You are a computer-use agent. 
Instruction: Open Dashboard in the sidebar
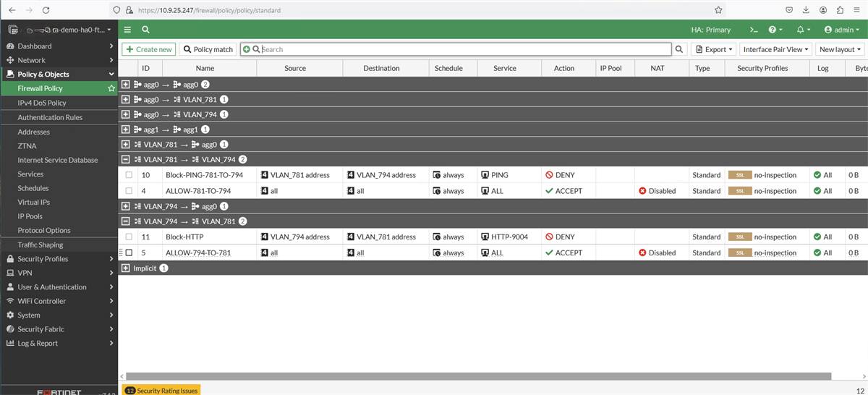click(x=59, y=46)
